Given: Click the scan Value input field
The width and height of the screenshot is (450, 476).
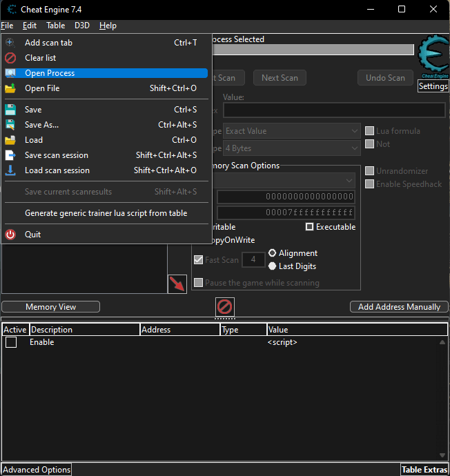Looking at the screenshot, I should [334, 110].
